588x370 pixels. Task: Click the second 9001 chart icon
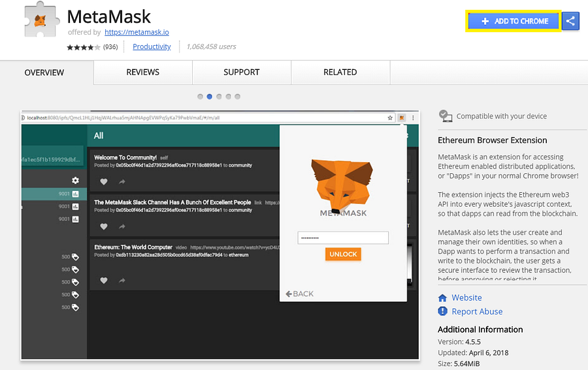click(x=75, y=207)
